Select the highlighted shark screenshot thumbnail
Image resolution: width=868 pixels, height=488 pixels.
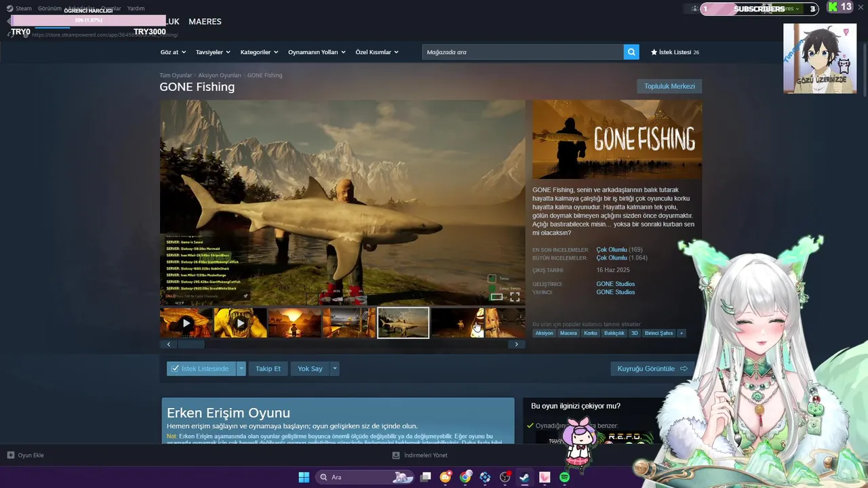403,323
